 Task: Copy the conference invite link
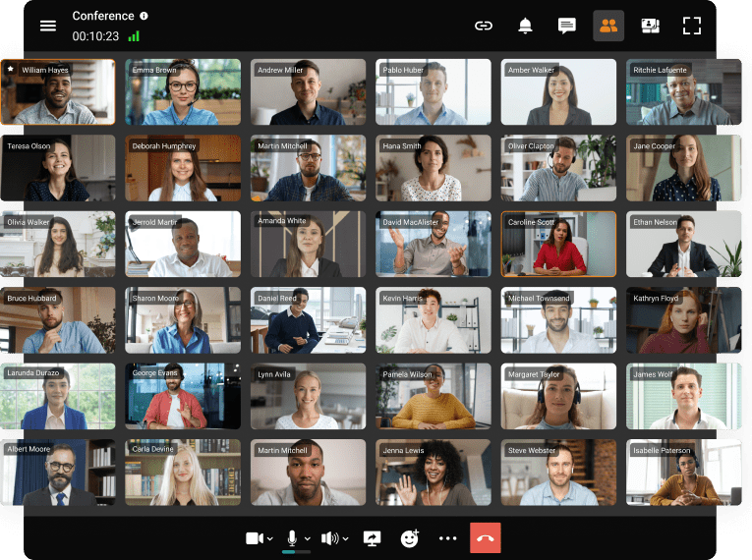(x=483, y=26)
